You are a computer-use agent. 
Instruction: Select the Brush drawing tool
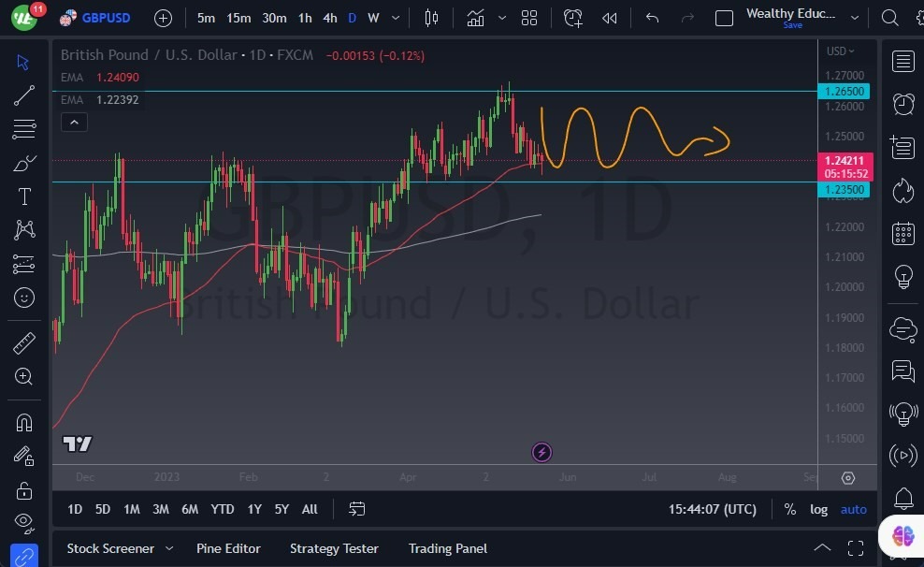point(23,162)
